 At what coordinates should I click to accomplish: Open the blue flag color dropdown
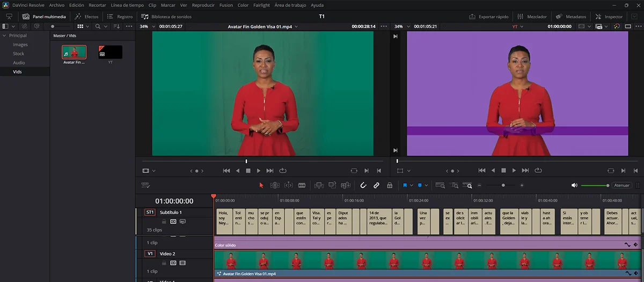point(412,185)
